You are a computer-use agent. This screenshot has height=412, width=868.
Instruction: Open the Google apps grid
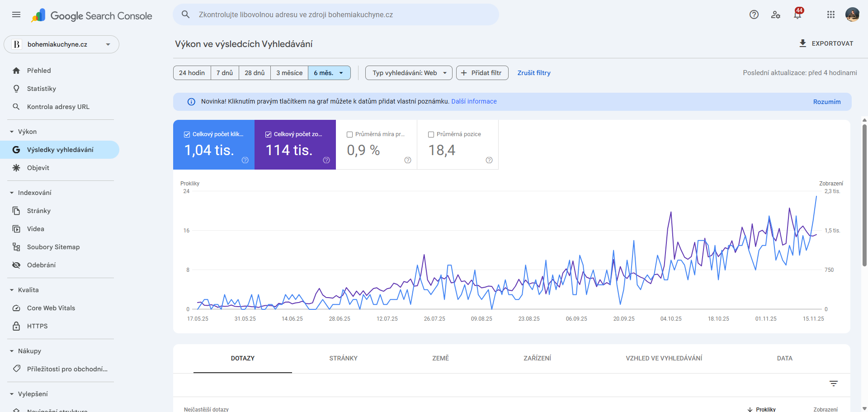(830, 14)
